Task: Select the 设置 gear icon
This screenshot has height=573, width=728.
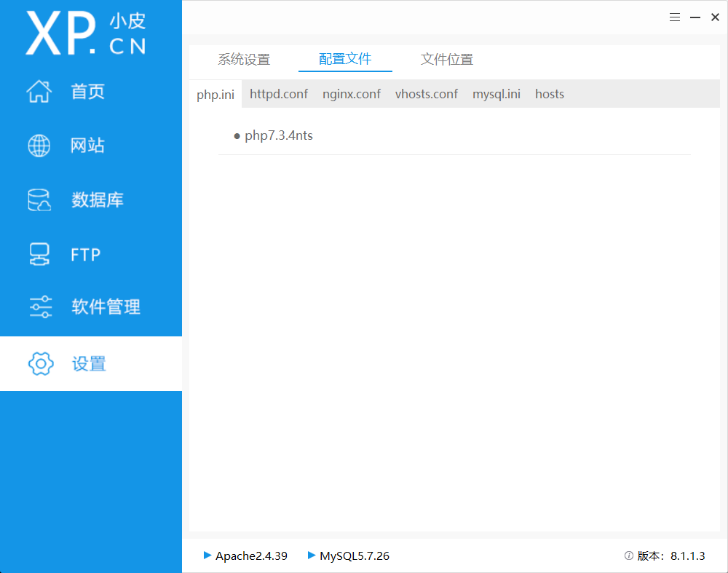Action: pyautogui.click(x=41, y=363)
